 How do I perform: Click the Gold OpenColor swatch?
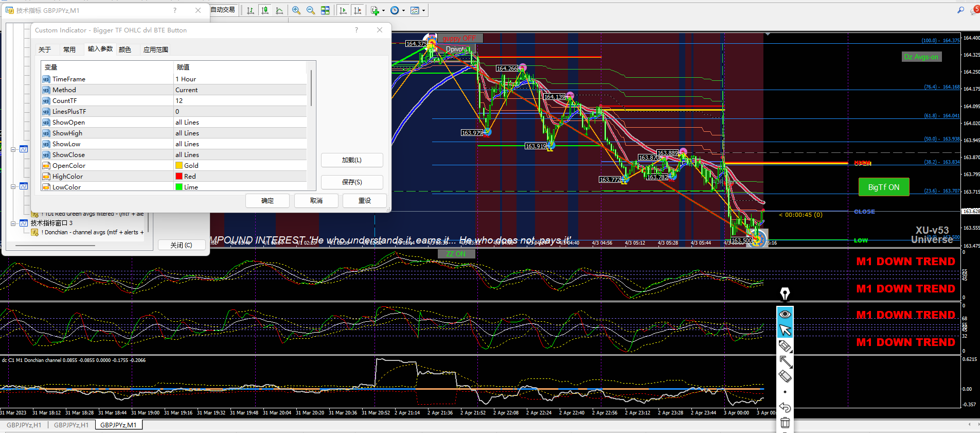179,165
